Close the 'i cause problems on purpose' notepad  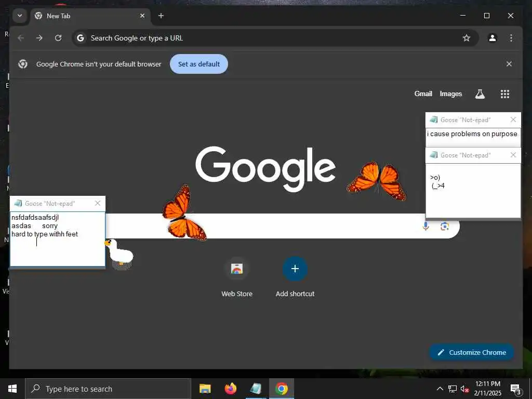click(513, 119)
